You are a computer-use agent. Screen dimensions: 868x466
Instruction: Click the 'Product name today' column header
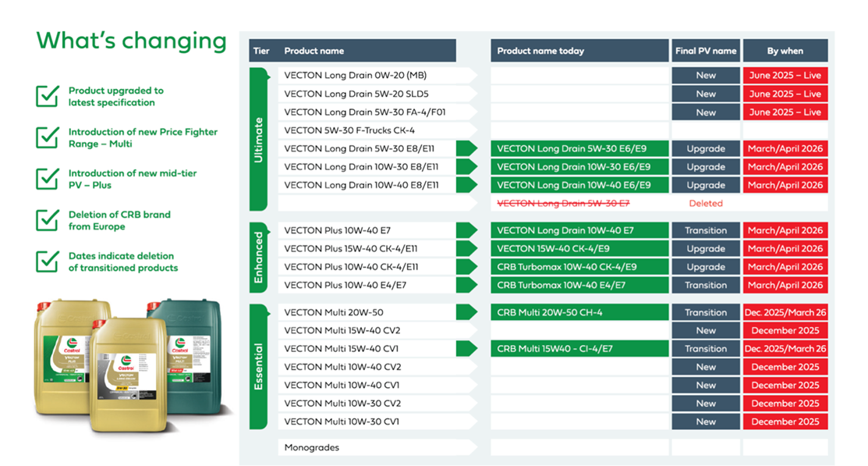[x=579, y=51]
